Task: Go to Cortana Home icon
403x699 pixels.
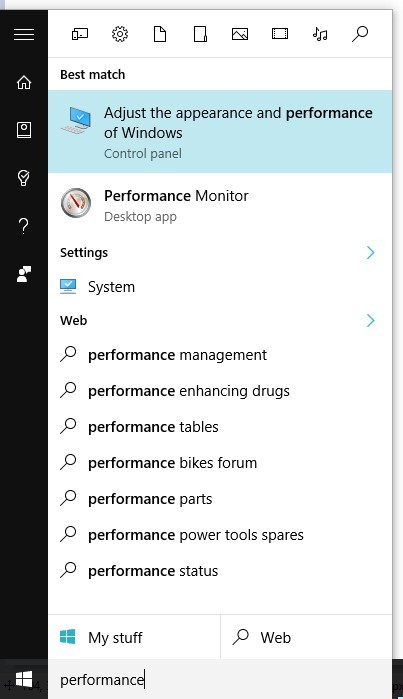Action: [24, 82]
